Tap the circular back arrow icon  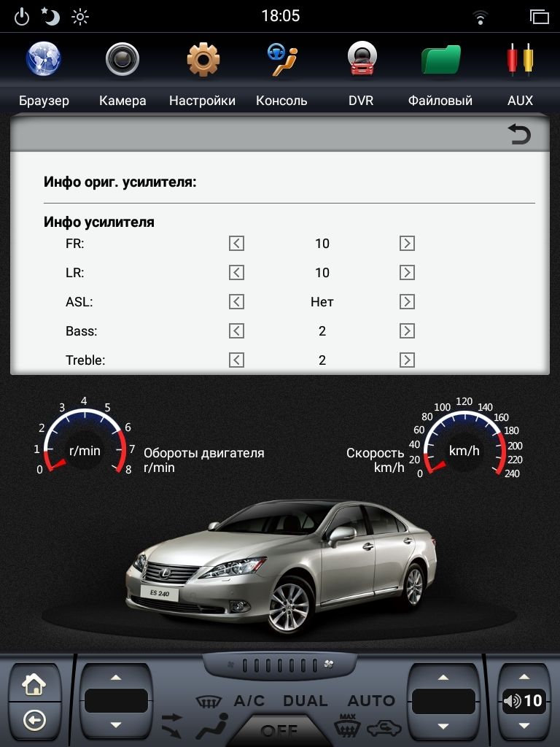[x=34, y=720]
